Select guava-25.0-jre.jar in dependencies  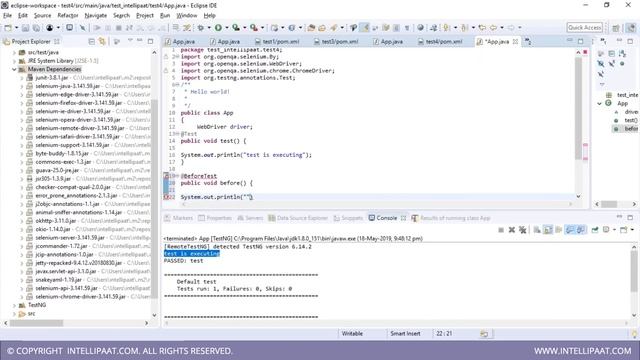pos(57,170)
